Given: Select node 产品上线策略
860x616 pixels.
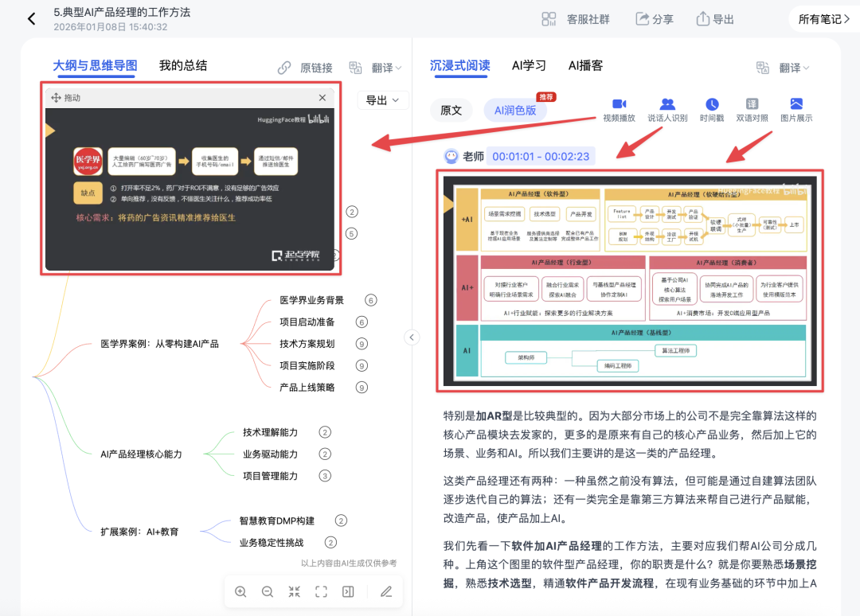Looking at the screenshot, I should coord(307,388).
